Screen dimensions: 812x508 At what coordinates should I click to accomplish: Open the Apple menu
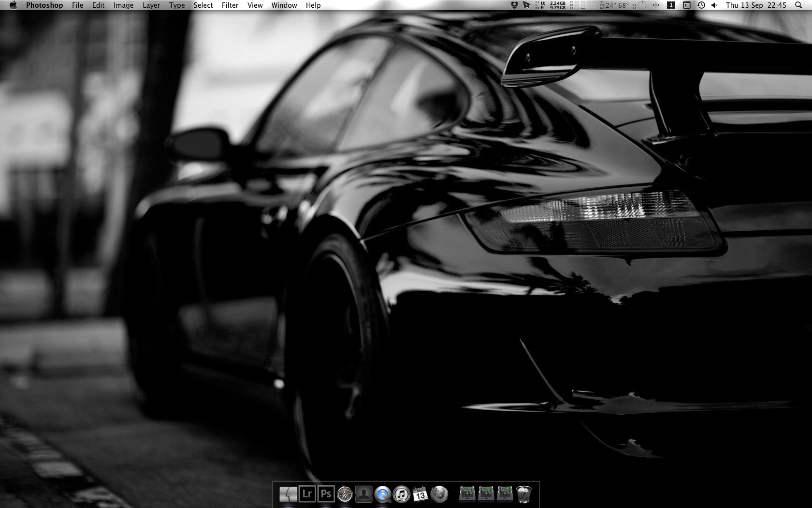pos(13,5)
